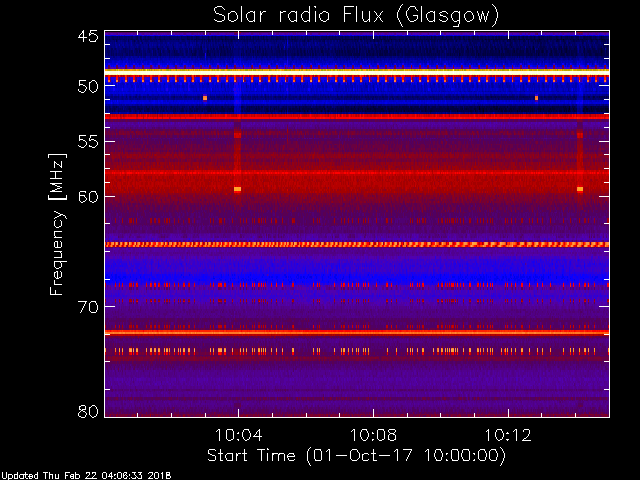
Task: Click the orange burst spot near 59 MHz at right edge
Action: (580, 189)
